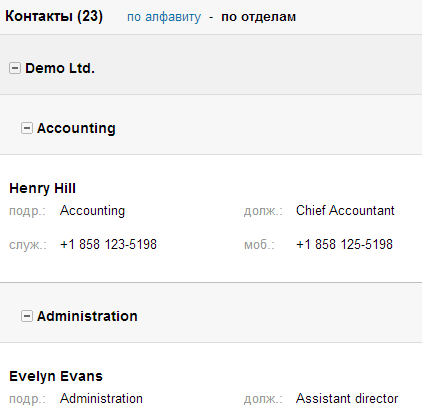
Task: Click the 'моб.:' label in Henry Hill's card
Action: tap(259, 245)
